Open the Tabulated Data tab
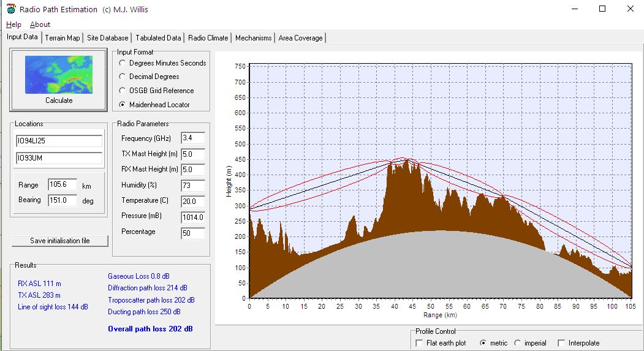 (x=158, y=38)
